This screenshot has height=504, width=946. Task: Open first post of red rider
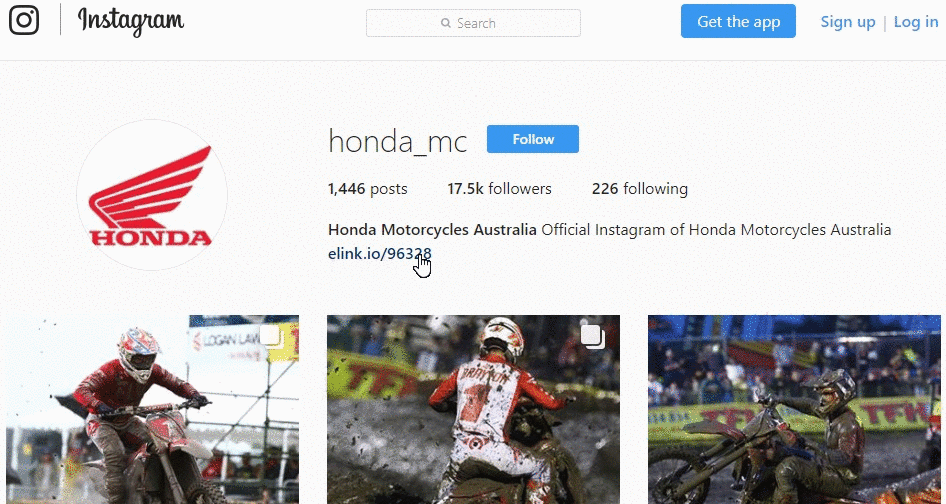(152, 409)
